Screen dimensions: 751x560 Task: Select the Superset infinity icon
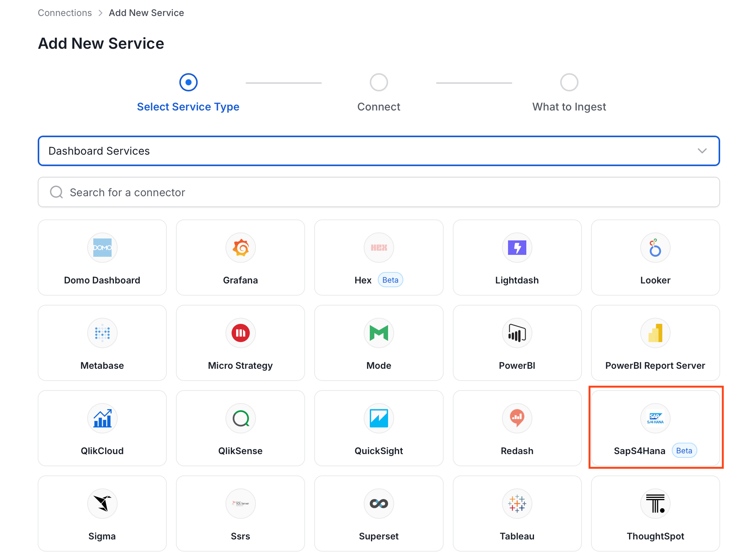click(379, 504)
